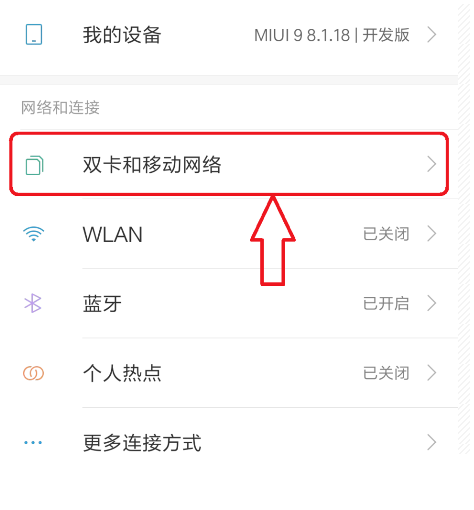Expand WLAN settings via chevron arrow
The width and height of the screenshot is (474, 510).
pyautogui.click(x=432, y=234)
